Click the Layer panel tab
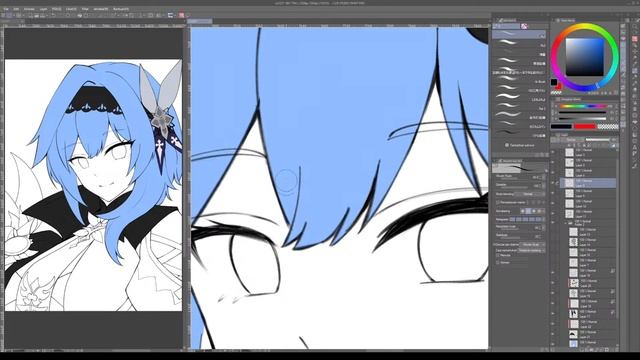This screenshot has width=640, height=360. 562,135
